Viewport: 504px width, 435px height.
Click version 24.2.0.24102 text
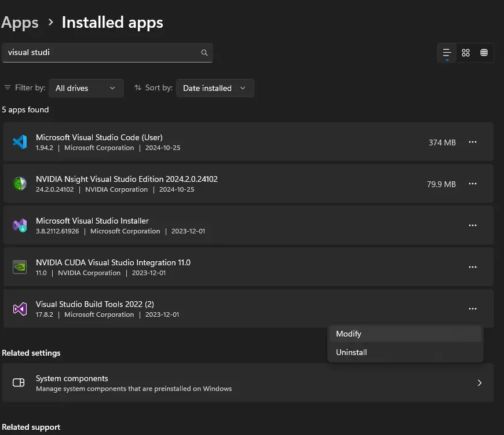(x=54, y=189)
